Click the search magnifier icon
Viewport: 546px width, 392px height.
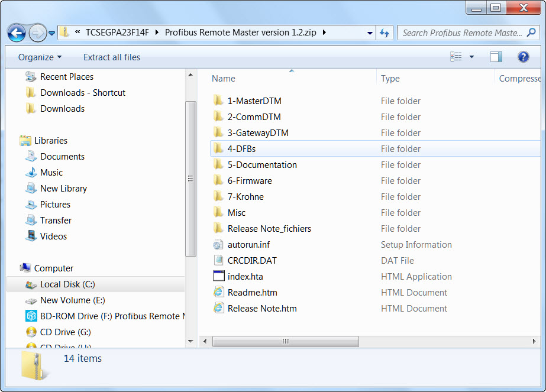tap(531, 33)
